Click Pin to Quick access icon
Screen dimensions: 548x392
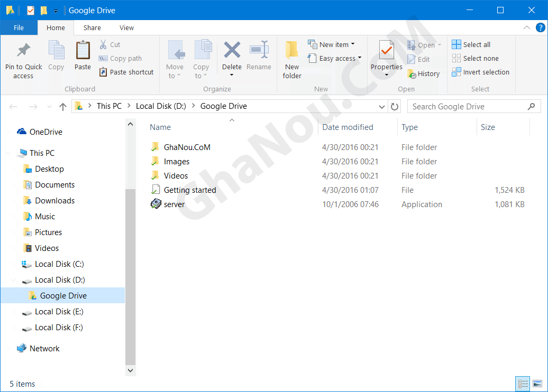coord(23,50)
